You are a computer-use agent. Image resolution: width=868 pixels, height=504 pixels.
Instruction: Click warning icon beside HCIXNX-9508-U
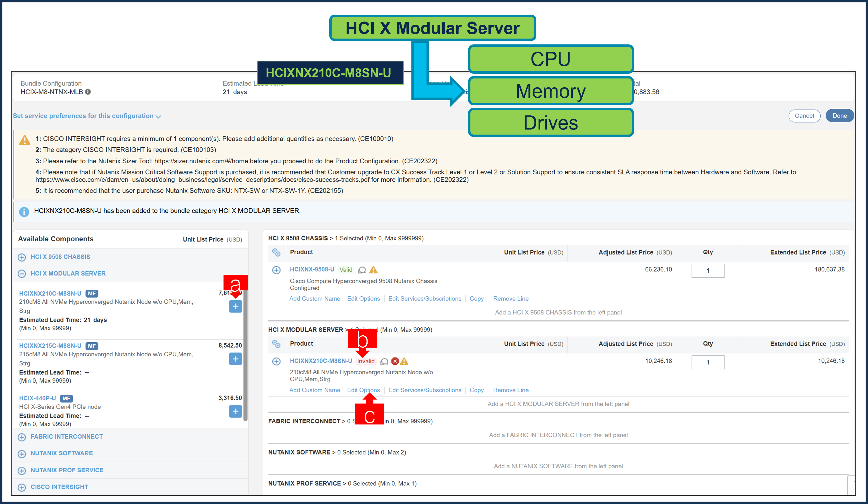(x=373, y=270)
